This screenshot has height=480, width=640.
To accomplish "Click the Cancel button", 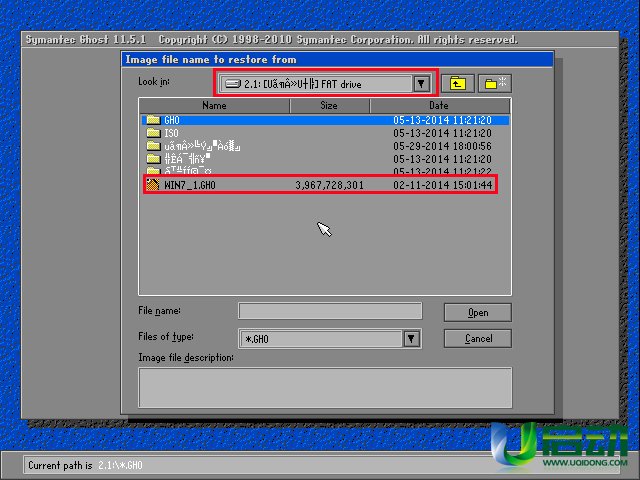I will click(x=478, y=338).
